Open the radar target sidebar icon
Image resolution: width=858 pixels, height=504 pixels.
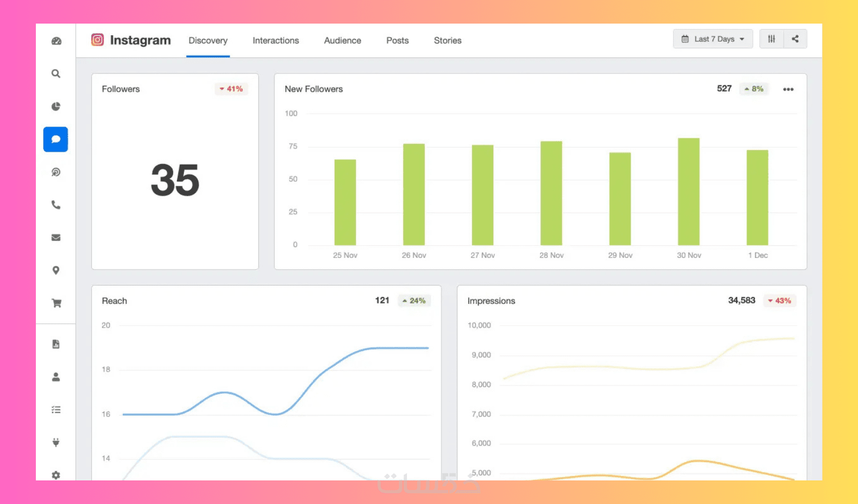(x=56, y=172)
